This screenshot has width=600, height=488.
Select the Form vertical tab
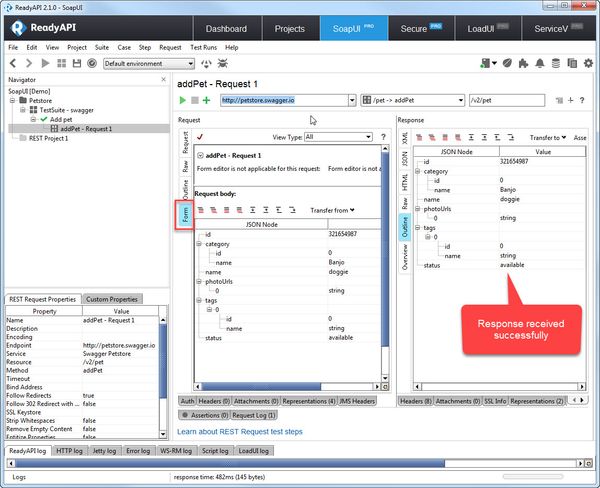185,215
